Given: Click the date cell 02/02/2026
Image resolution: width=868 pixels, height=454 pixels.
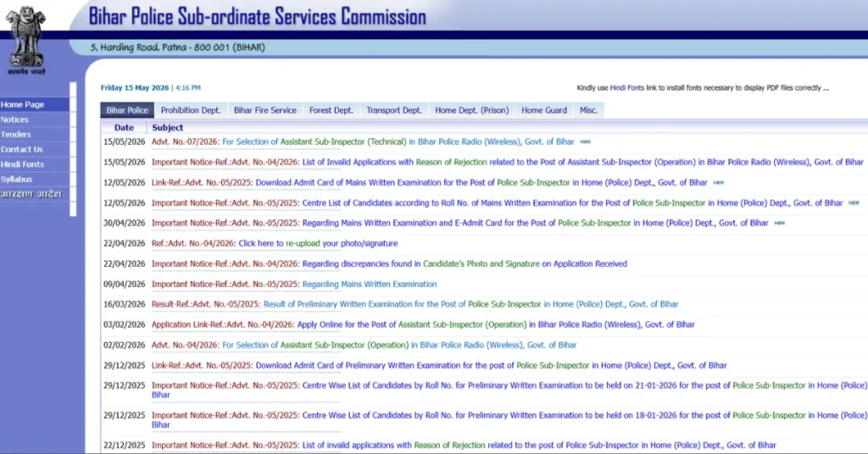Looking at the screenshot, I should tap(124, 345).
